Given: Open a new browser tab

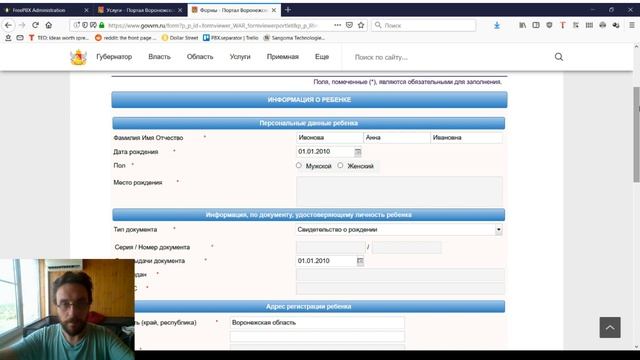Looking at the screenshot, I should pyautogui.click(x=288, y=10).
